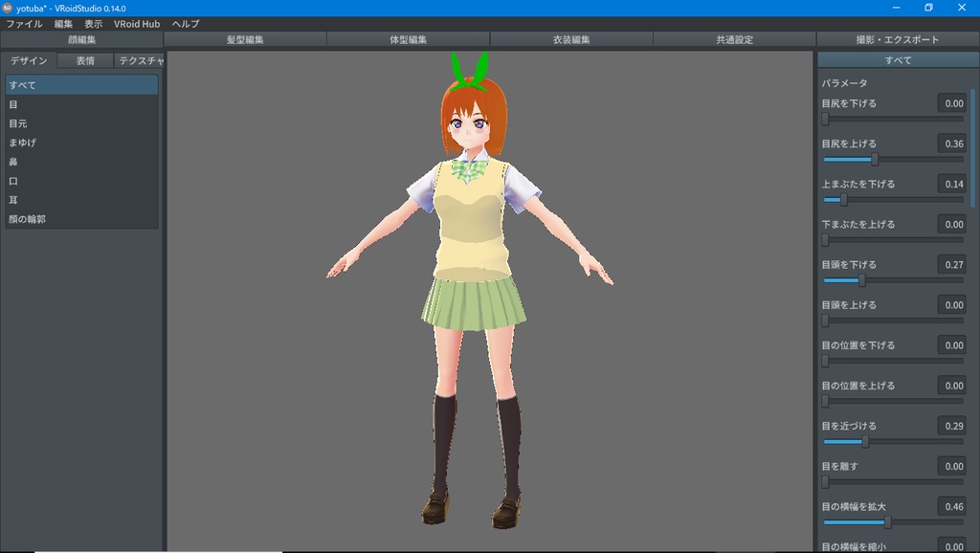Select すべて in the face category list
The width and height of the screenshot is (980, 553).
point(82,85)
